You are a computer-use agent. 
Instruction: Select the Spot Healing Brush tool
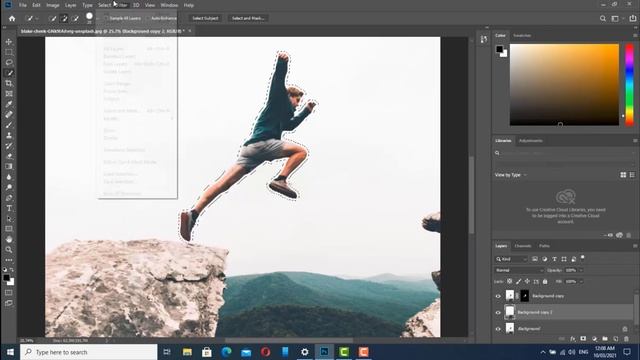pos(9,115)
